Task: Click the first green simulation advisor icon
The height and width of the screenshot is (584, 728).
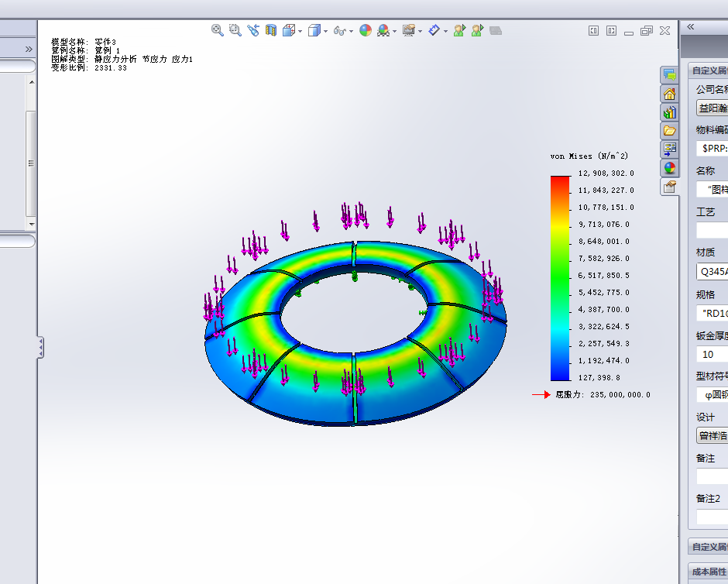Action: point(459,30)
